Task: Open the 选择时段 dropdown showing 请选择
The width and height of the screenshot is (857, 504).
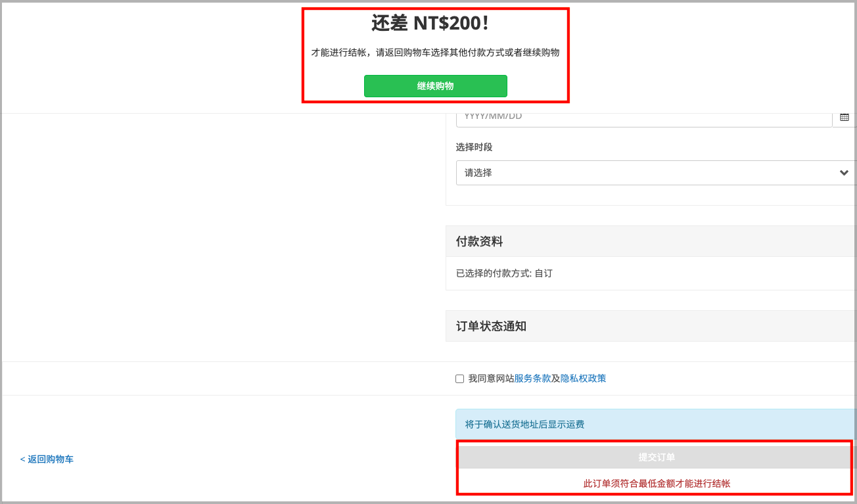Action: click(656, 173)
